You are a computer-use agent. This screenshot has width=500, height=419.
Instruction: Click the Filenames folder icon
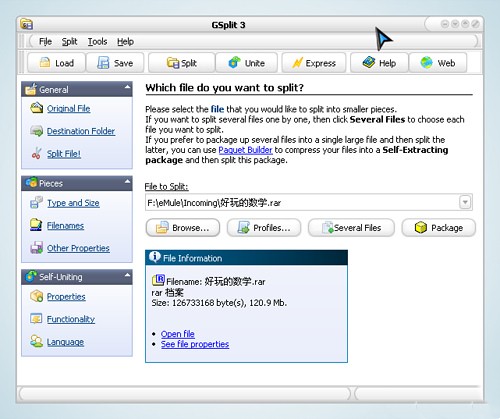click(x=36, y=225)
